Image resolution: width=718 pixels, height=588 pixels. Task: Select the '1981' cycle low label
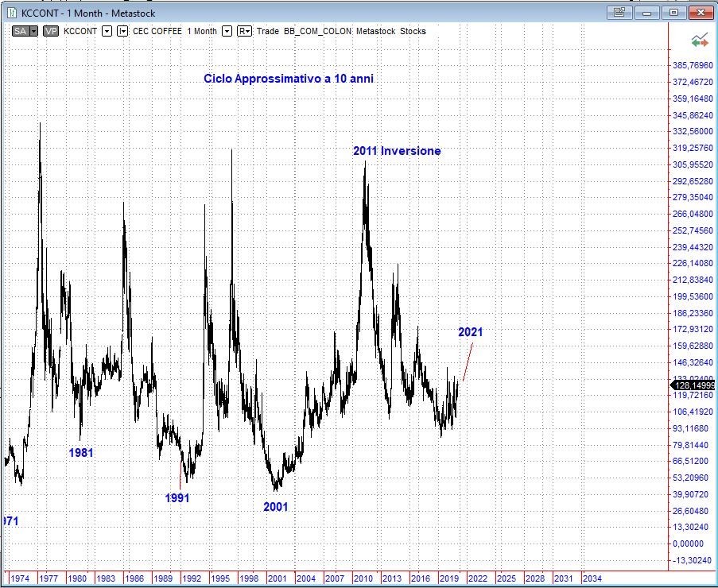[x=81, y=453]
